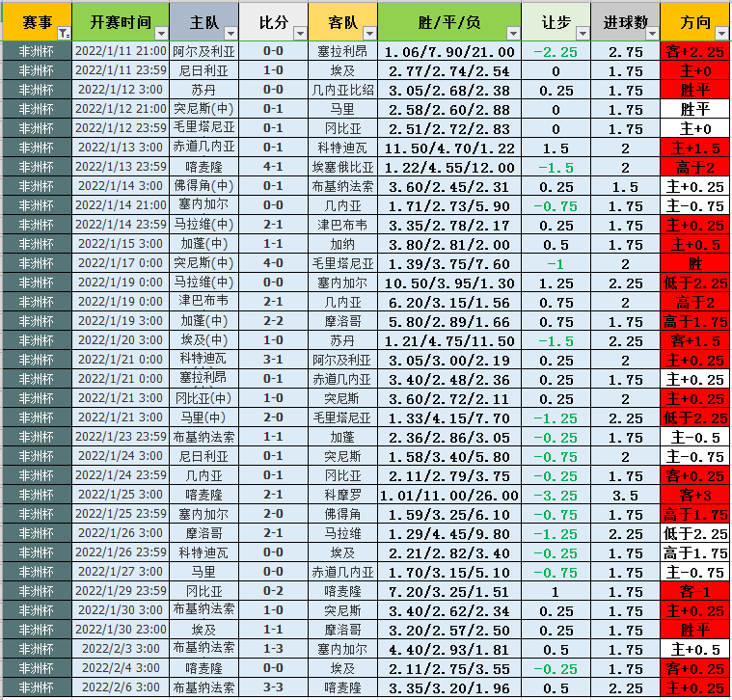Select the home team cell 埃及(中)
The image size is (732, 700).
click(x=203, y=340)
